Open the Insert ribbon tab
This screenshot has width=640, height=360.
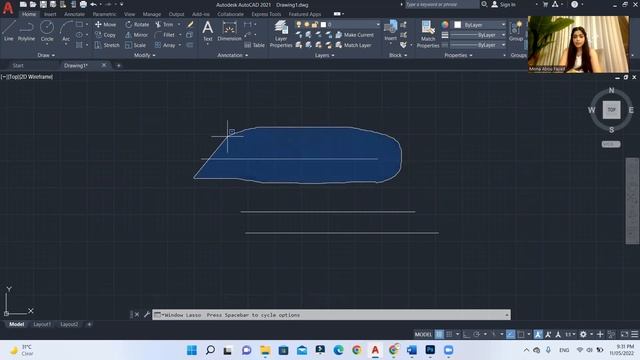click(x=50, y=14)
